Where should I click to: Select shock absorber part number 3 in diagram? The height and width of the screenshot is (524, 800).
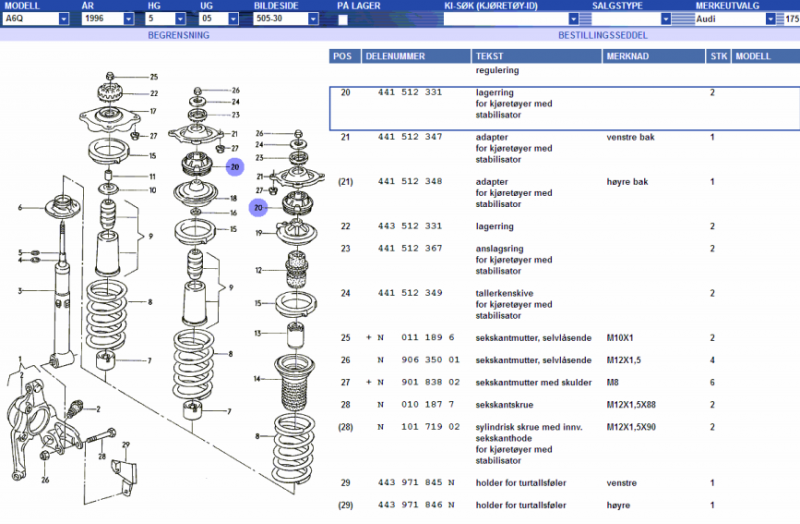point(19,291)
